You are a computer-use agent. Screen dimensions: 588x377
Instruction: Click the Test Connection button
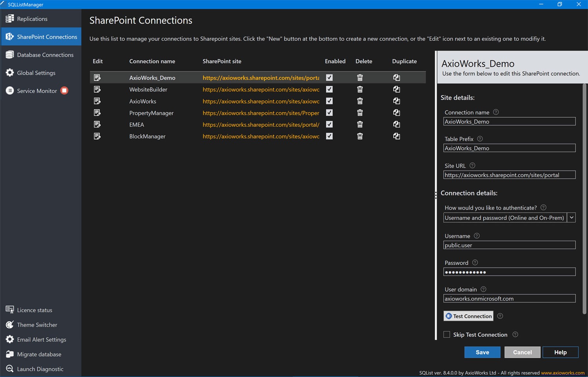(468, 316)
